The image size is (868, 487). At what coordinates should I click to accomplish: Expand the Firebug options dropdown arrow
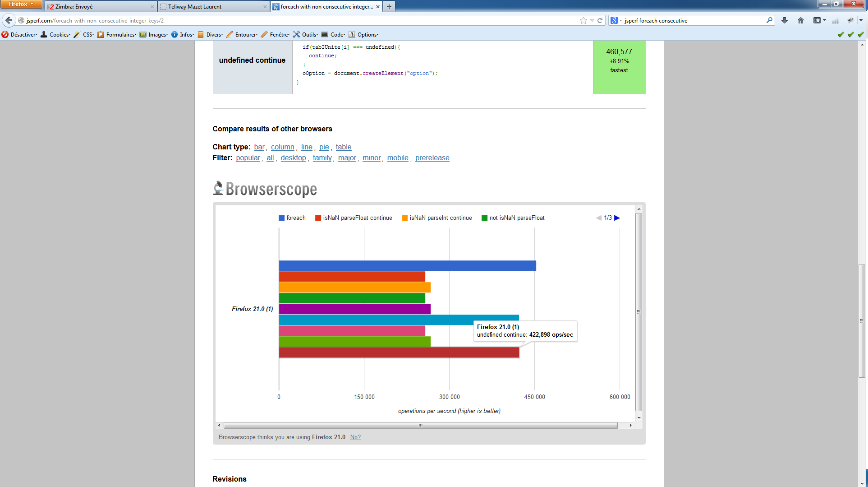(861, 20)
